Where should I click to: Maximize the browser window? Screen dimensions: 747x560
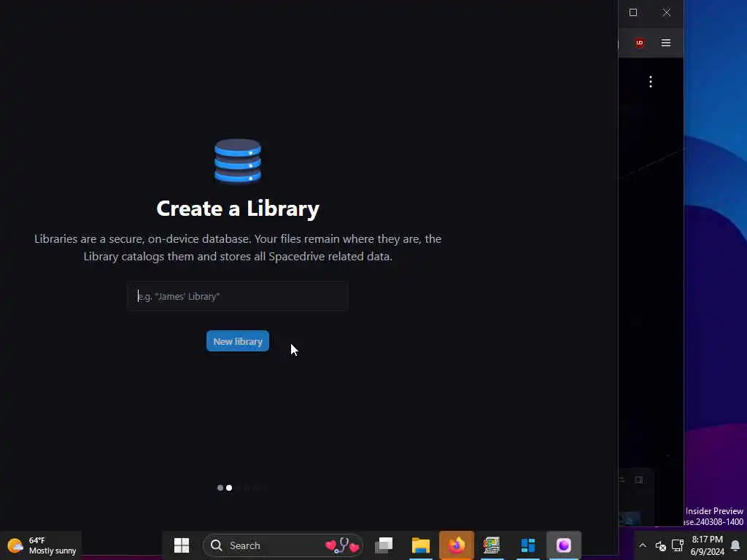(633, 12)
